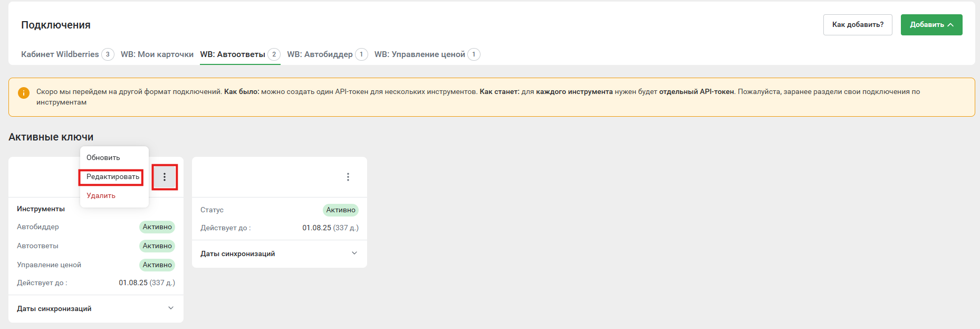Open three-dot menu on first key card

pos(165,177)
